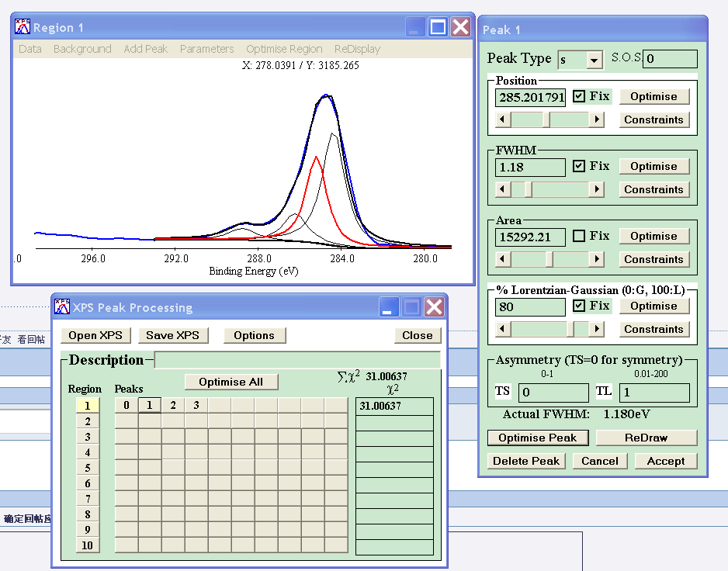Click the Area slider right arrow
This screenshot has height=571, width=728.
pyautogui.click(x=597, y=259)
